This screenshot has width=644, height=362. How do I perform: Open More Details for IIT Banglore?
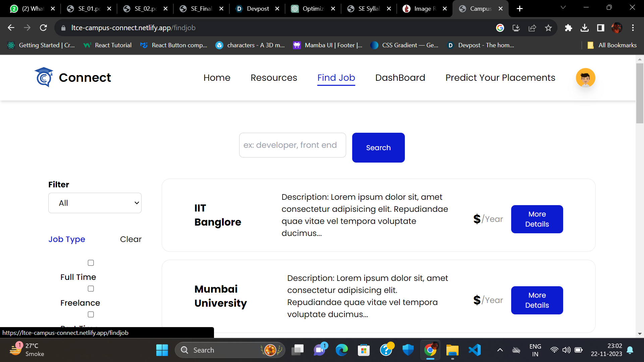pyautogui.click(x=537, y=219)
